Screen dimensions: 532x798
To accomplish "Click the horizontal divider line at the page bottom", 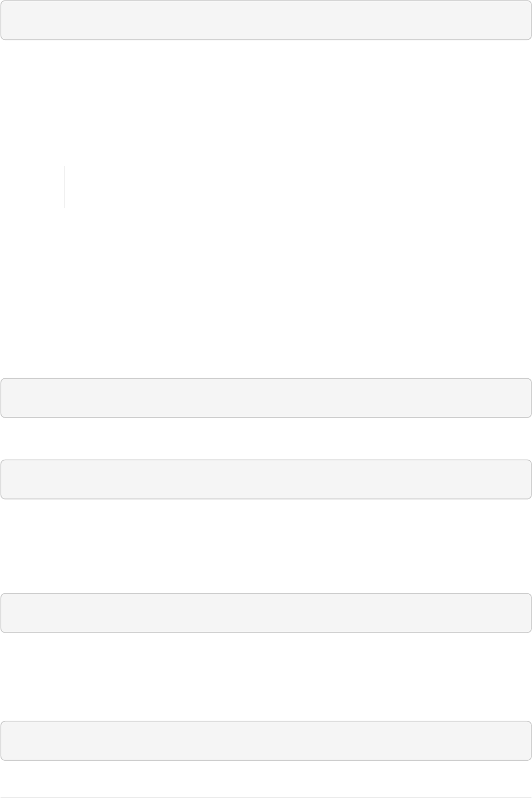I will 266,797.
